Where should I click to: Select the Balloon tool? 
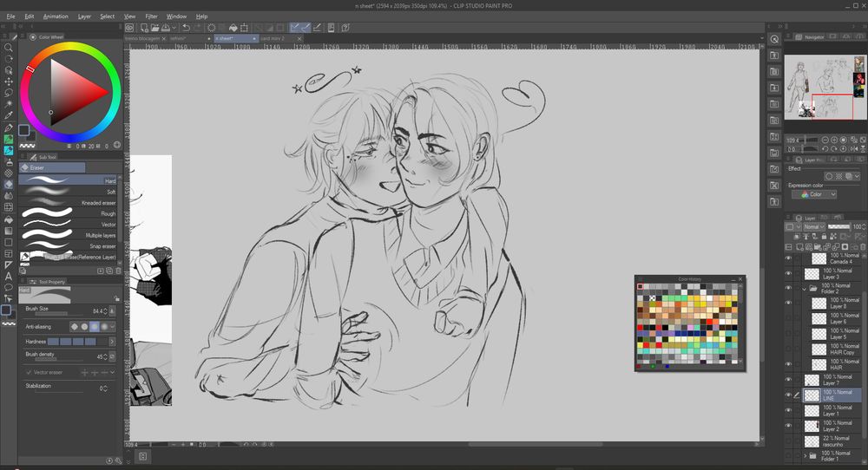click(x=9, y=288)
